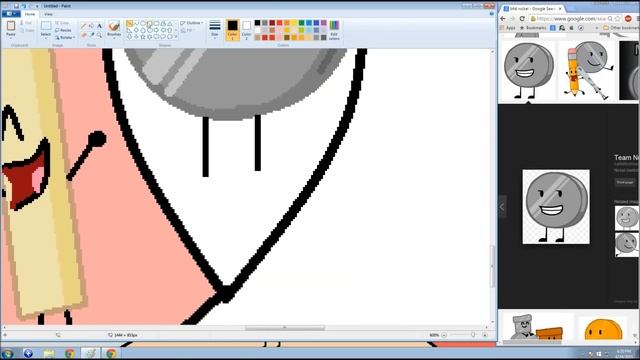Activate the Color 1 button

click(x=232, y=29)
